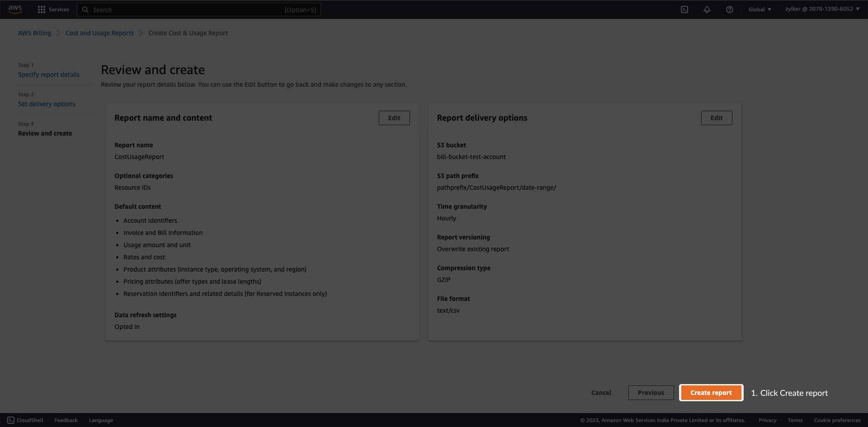
Task: Open the notifications bell
Action: [x=707, y=9]
